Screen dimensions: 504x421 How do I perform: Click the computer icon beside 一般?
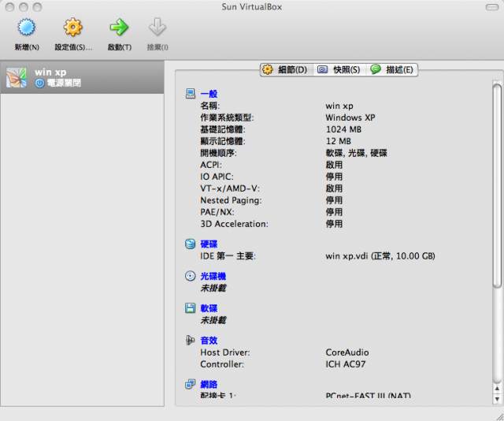191,94
